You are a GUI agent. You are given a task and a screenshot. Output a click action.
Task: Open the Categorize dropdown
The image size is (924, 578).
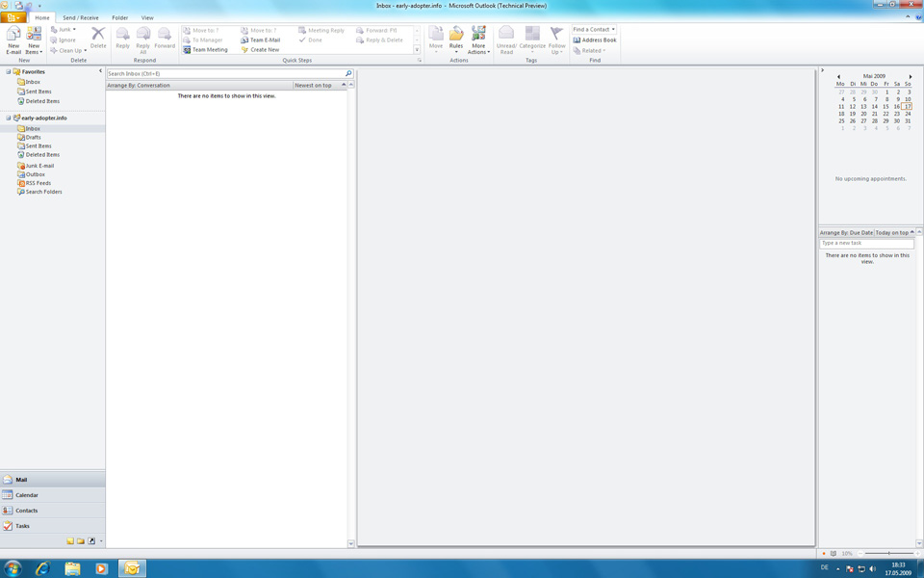point(532,40)
